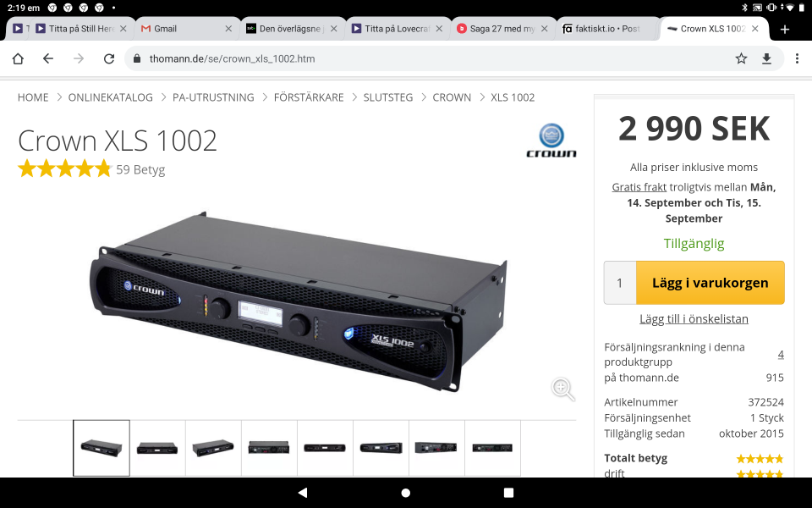Reload the page with the refresh icon
Viewport: 812px width, 508px height.
pyautogui.click(x=108, y=58)
